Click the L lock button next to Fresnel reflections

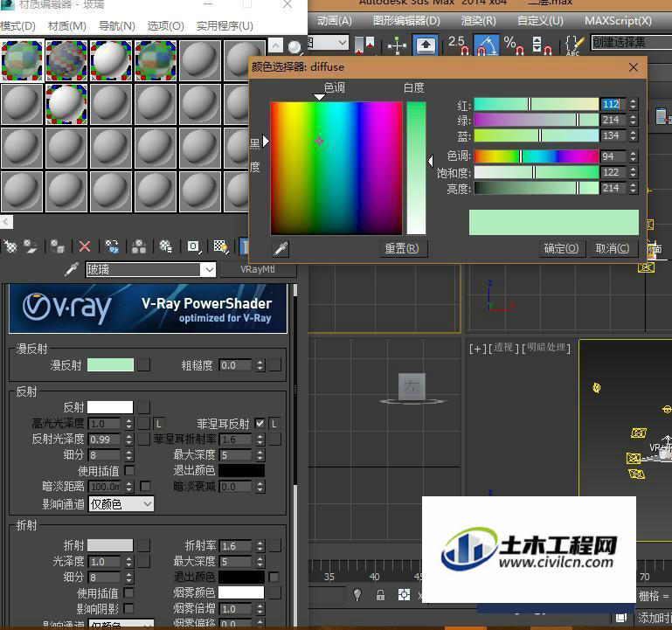point(274,424)
